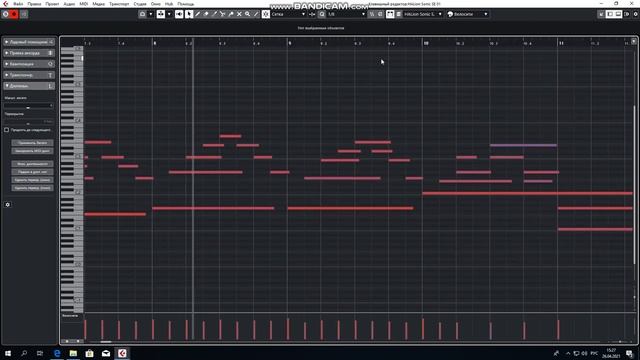Open the Транспорт menu

(119, 4)
